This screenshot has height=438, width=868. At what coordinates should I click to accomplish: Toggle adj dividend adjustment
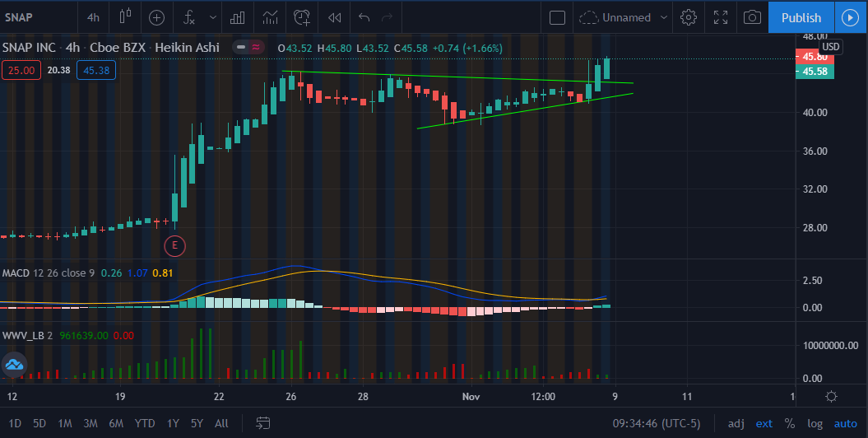pos(736,424)
